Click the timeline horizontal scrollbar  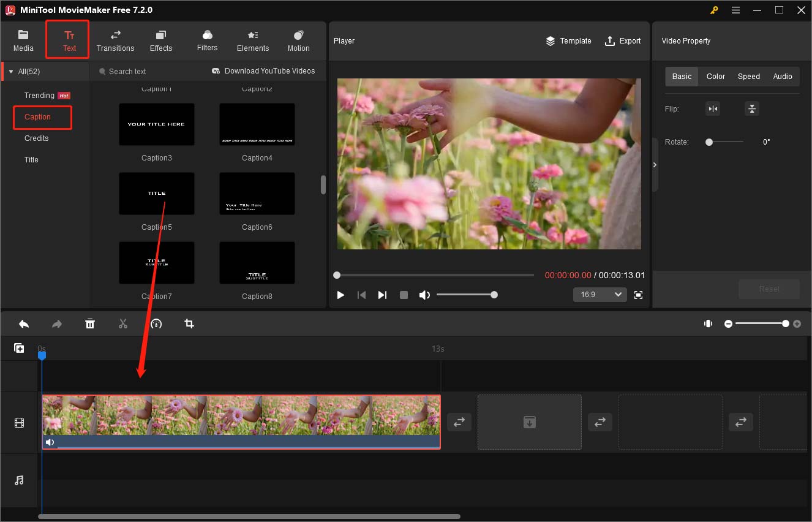(249, 516)
